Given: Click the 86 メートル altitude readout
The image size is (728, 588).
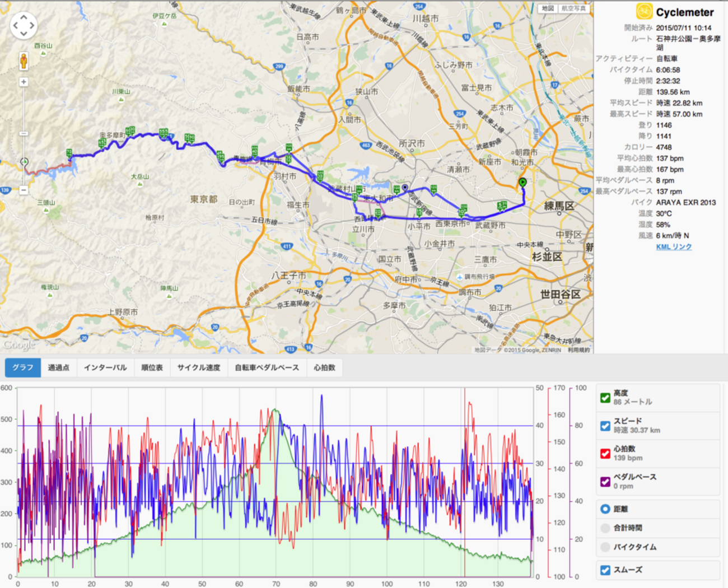Looking at the screenshot, I should 633,402.
